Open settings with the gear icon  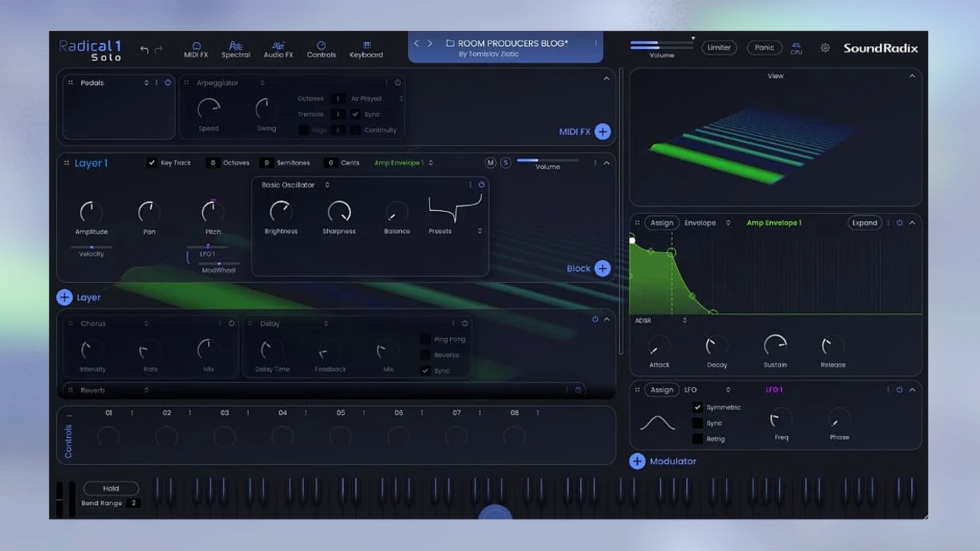(825, 47)
